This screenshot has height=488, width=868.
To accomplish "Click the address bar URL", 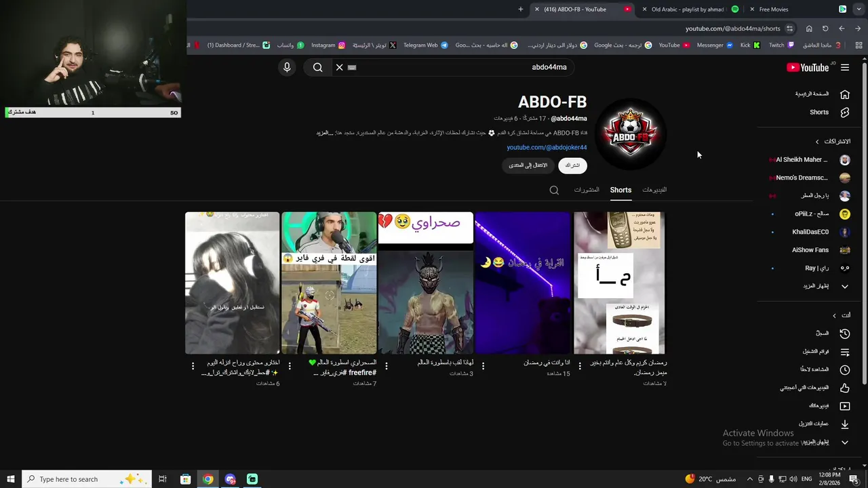I will click(x=732, y=28).
